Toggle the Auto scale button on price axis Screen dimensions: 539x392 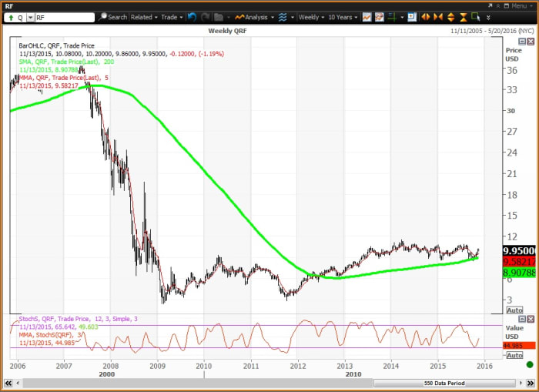coord(514,310)
